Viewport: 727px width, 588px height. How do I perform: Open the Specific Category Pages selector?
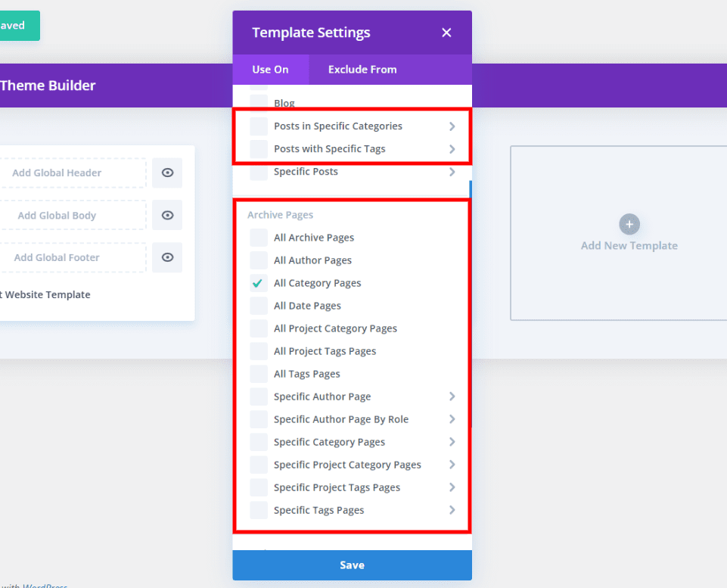pyautogui.click(x=452, y=441)
